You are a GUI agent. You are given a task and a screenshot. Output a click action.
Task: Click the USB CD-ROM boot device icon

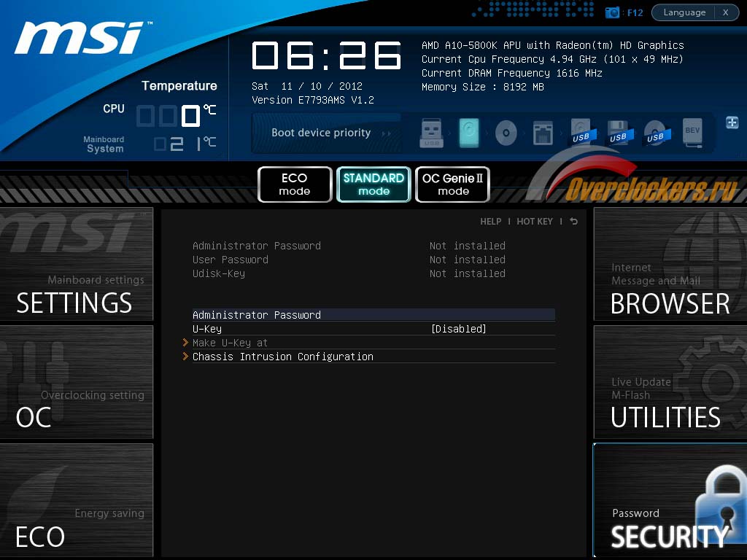click(657, 133)
